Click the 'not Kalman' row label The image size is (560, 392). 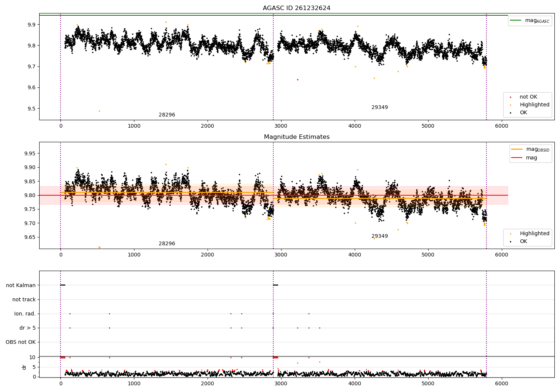(21, 286)
